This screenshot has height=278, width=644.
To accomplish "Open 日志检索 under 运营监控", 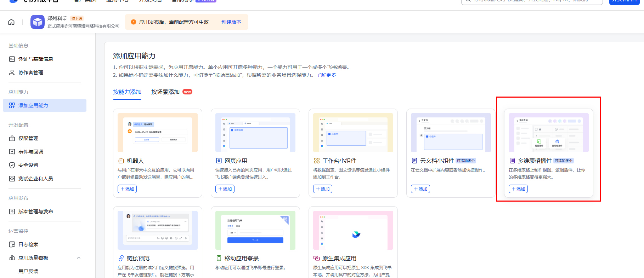I will pyautogui.click(x=28, y=244).
